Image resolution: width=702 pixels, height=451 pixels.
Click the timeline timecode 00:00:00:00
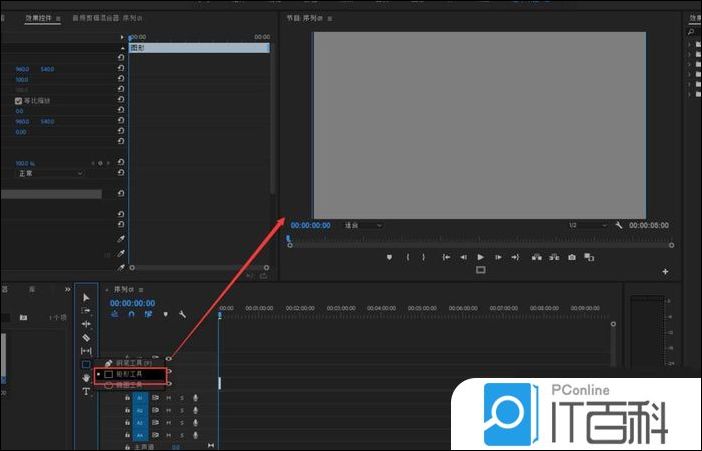point(132,303)
